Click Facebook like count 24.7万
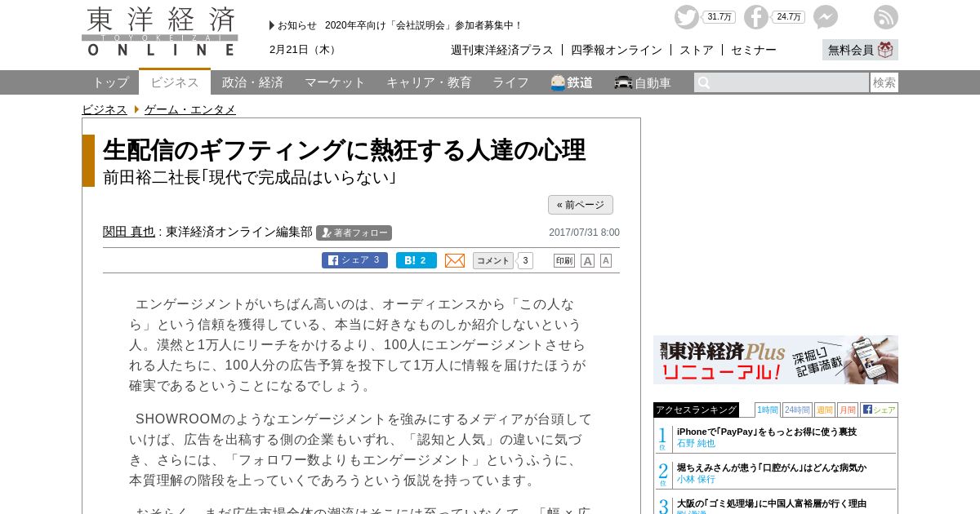 pyautogui.click(x=789, y=17)
